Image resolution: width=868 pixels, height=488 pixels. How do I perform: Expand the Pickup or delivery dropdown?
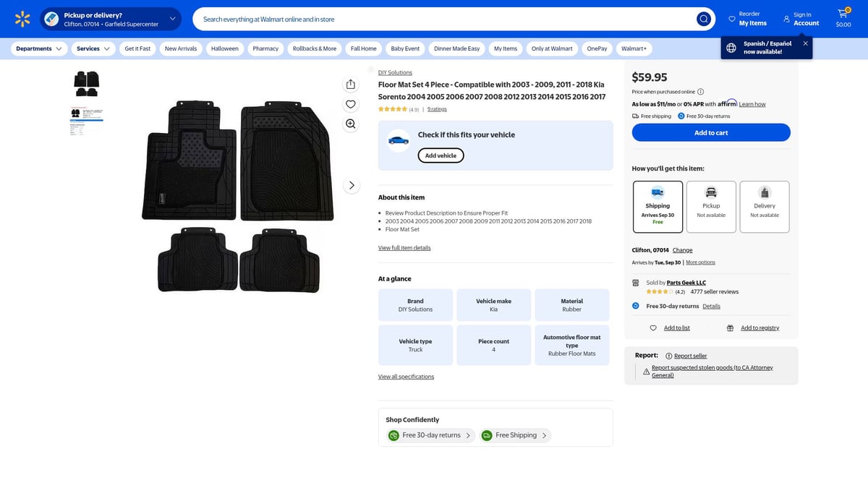(172, 19)
